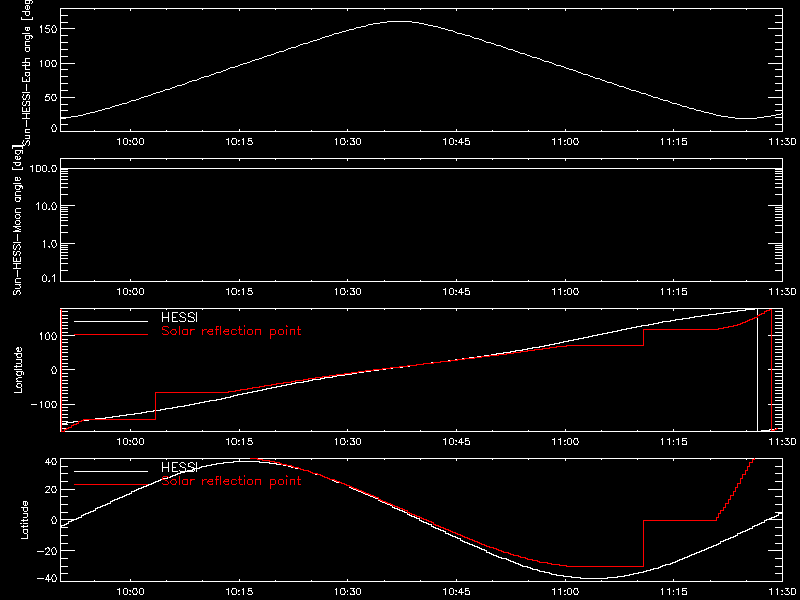
Task: Click '10:45' time label under Latitude plot
Action: (456, 592)
